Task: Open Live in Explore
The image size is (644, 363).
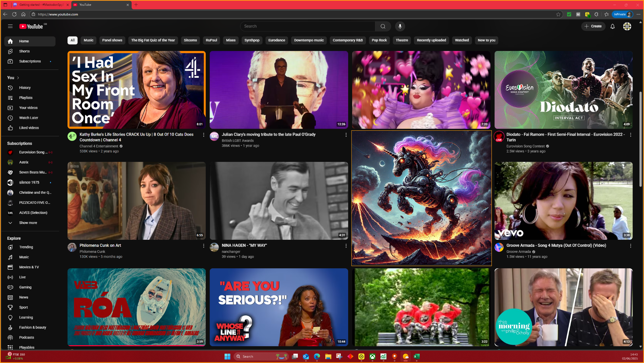Action: click(30, 277)
